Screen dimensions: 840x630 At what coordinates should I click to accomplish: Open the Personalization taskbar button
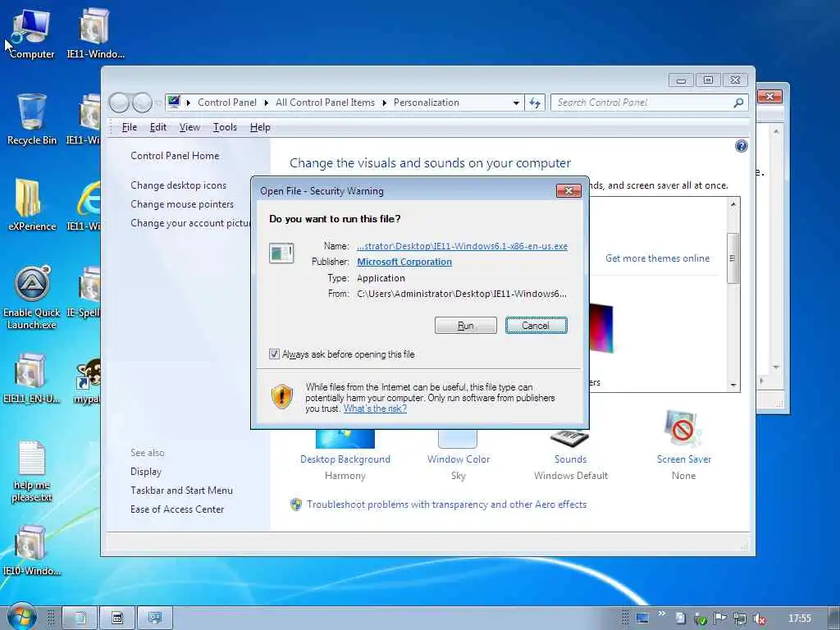click(x=155, y=618)
